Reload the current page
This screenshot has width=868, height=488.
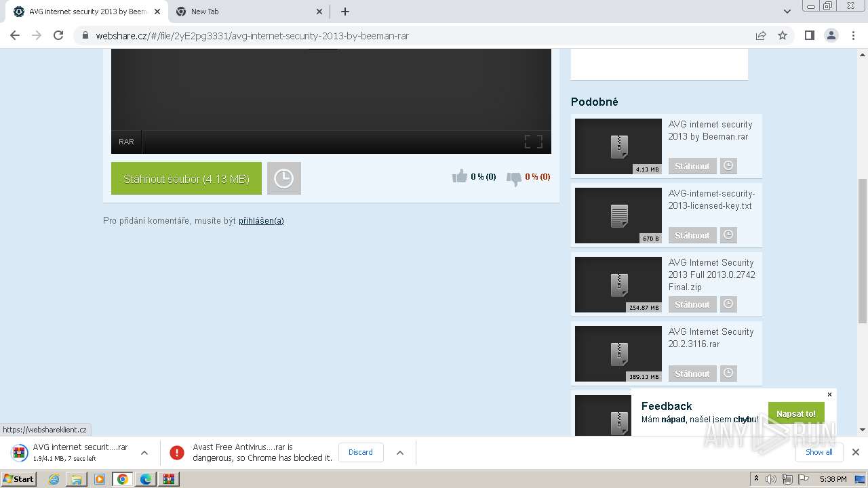coord(58,35)
